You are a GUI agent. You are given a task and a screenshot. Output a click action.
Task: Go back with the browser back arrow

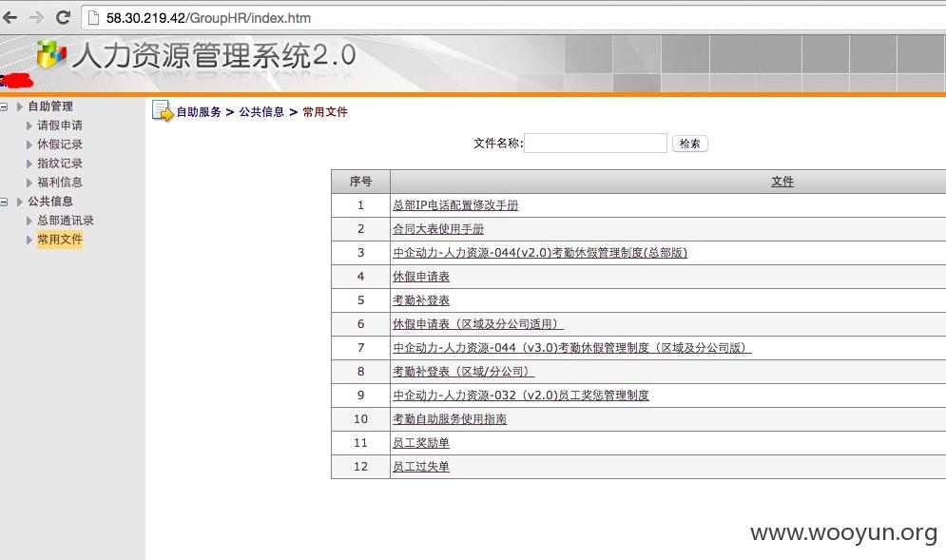(x=10, y=17)
